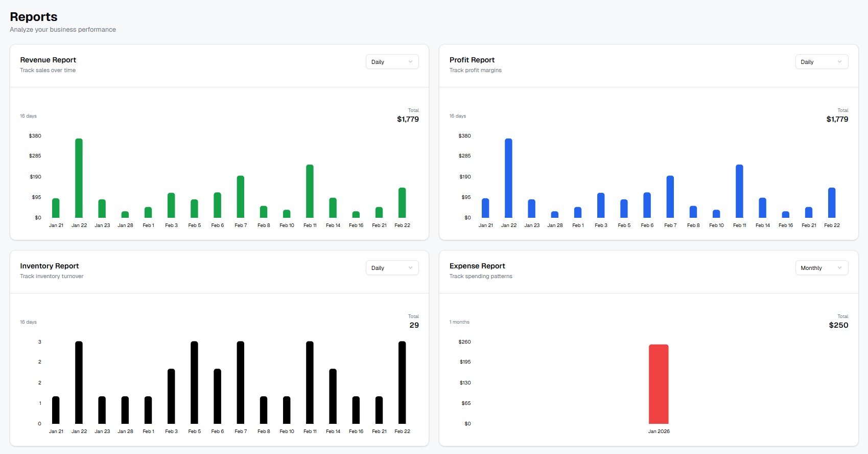
Task: Click the blue Jan 22 profit bar
Action: coord(508,178)
